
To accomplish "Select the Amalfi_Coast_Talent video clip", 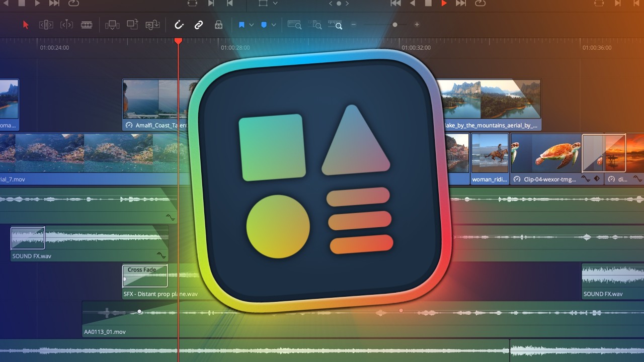I will pyautogui.click(x=155, y=105).
